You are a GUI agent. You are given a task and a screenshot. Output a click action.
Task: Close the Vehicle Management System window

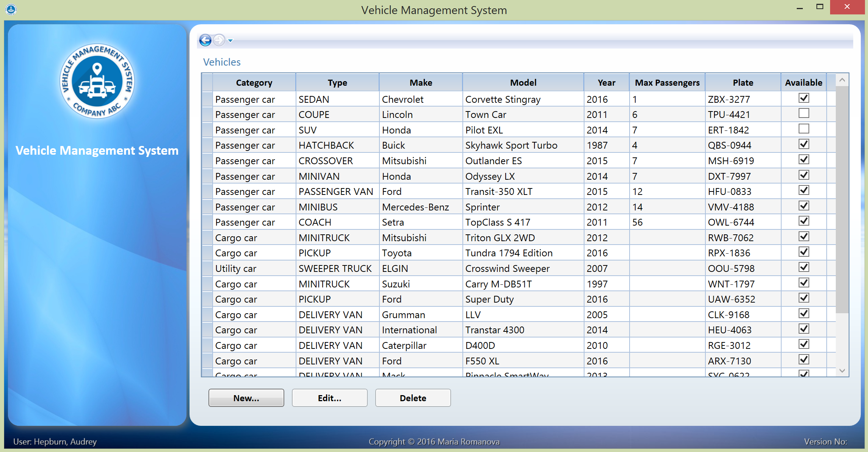coord(847,7)
